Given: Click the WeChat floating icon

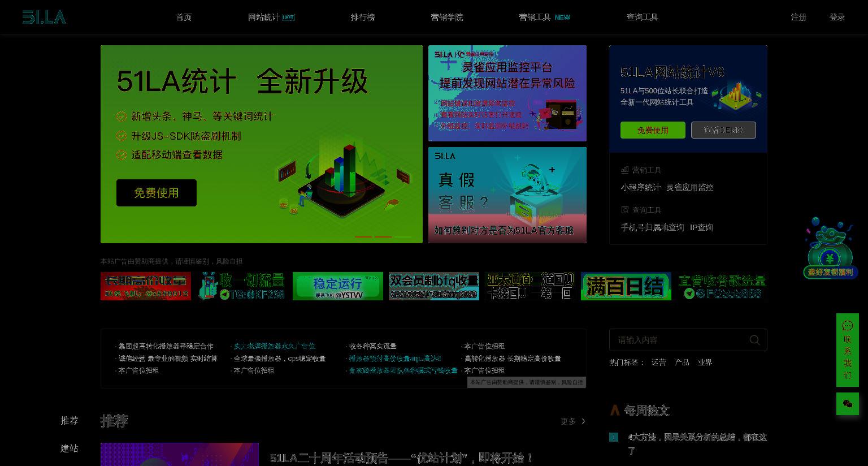Looking at the screenshot, I should (848, 404).
